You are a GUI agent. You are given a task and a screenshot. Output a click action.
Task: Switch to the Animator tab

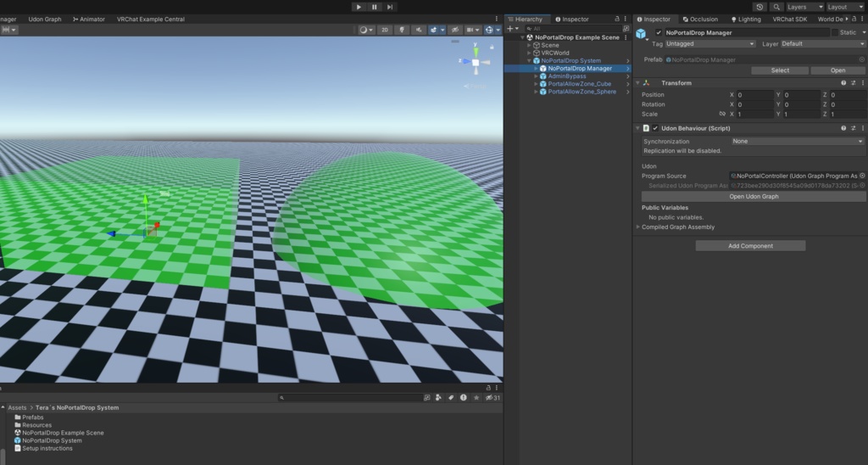coord(88,19)
